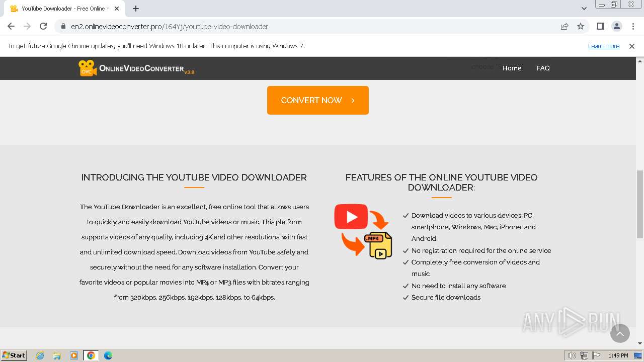
Task: Open a new browser tab
Action: click(x=136, y=9)
